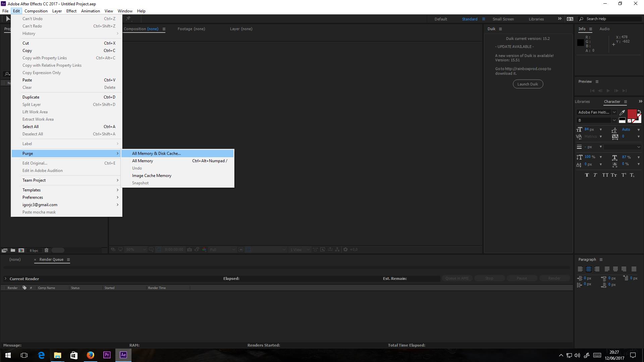Toggle Faux Italic text style
This screenshot has height=362, width=644.
(595, 175)
